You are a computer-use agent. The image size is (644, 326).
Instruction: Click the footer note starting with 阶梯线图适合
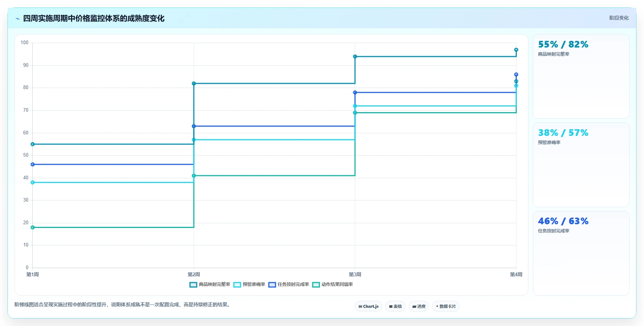coord(123,304)
